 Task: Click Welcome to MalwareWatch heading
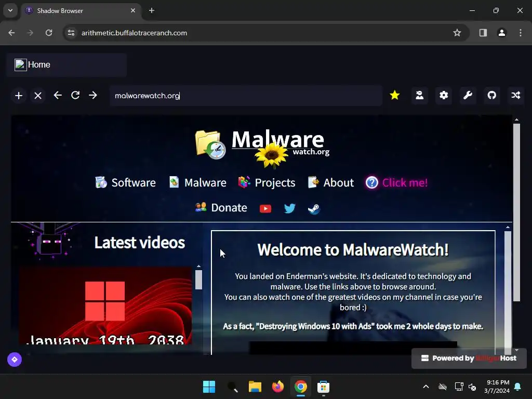click(x=353, y=250)
